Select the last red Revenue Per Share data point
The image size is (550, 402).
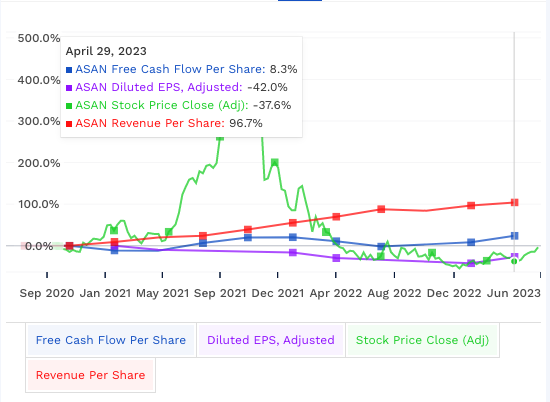(x=515, y=202)
